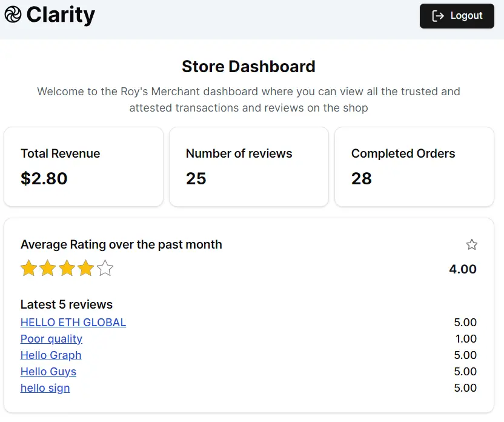Click the 5.00 score for Hello Graph
Screen dimensions: 504x422
click(465, 355)
